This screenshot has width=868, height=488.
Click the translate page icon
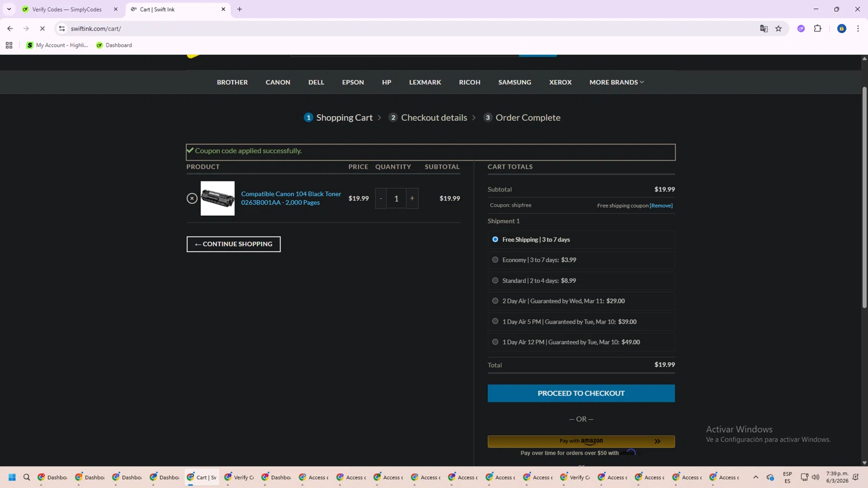pyautogui.click(x=764, y=28)
